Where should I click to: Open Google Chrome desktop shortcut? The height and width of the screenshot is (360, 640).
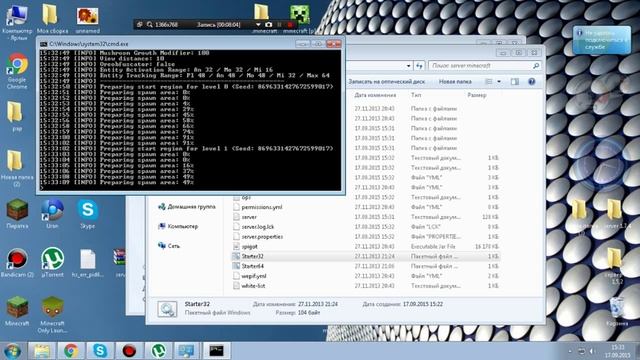[x=17, y=71]
